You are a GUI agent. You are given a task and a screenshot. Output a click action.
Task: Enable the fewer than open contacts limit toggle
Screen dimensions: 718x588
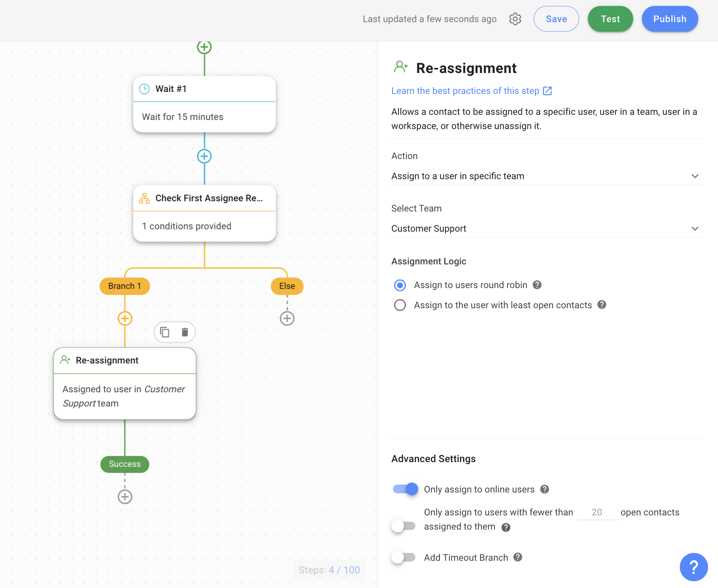click(x=404, y=526)
